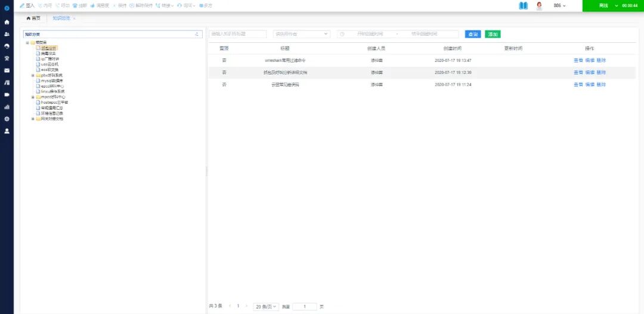Open the 转接 transfer dropdown
Screen dimensions: 644x314
click(x=165, y=6)
